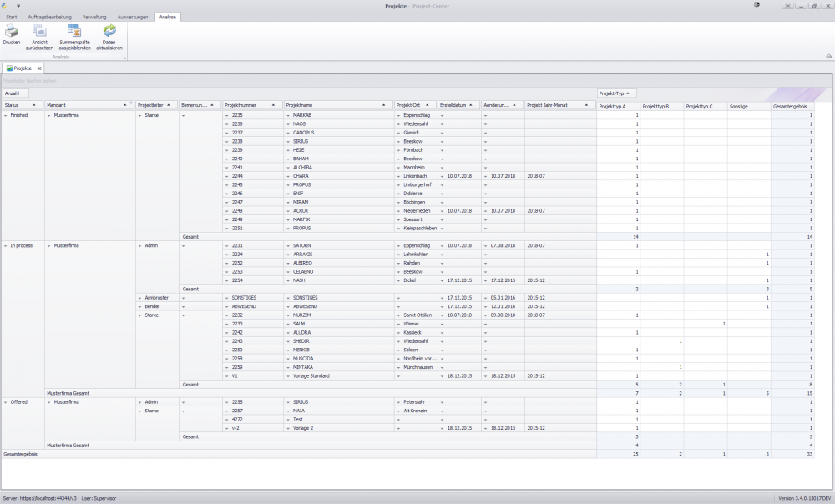Collapse the Offered status group
This screenshot has width=835, height=504.
click(5, 401)
